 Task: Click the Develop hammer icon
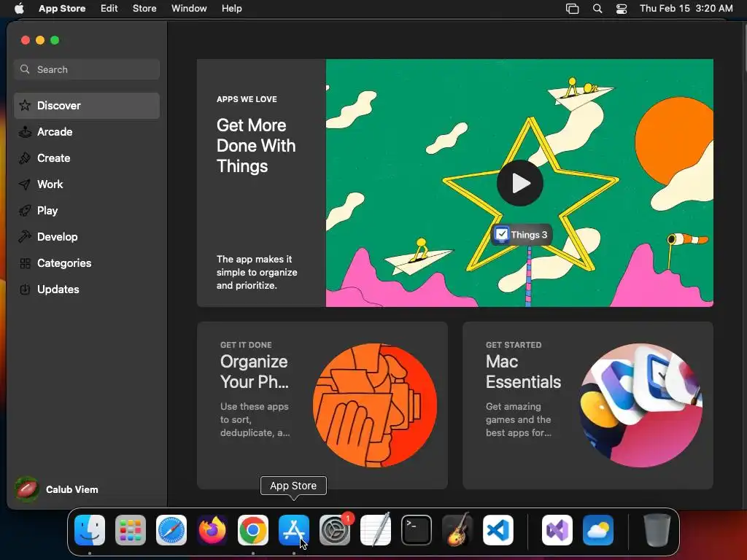pyautogui.click(x=25, y=237)
